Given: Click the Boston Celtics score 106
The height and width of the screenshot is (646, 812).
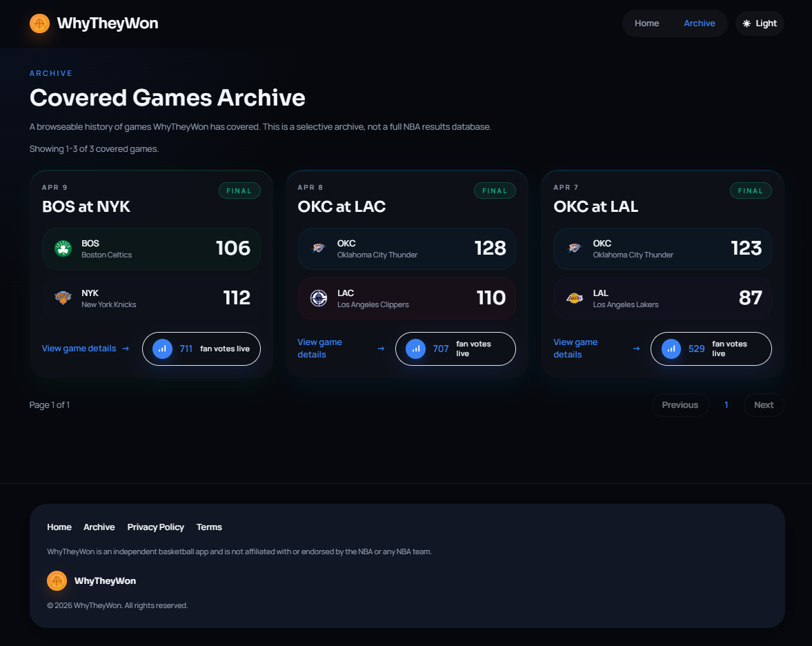Looking at the screenshot, I should [233, 248].
